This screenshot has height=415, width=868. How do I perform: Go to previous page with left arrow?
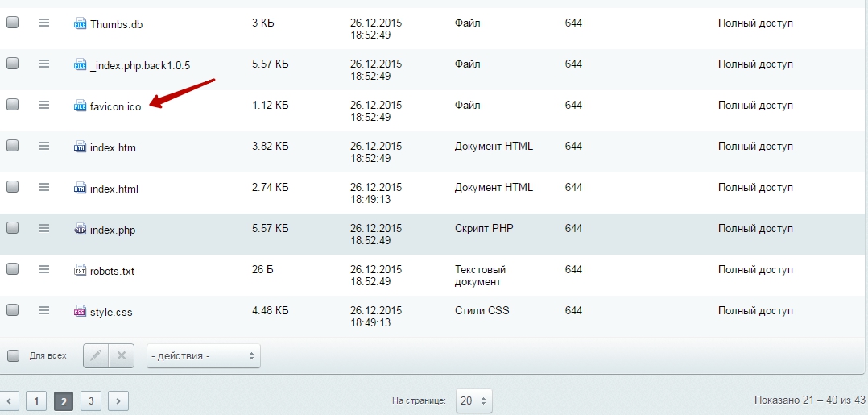click(9, 400)
